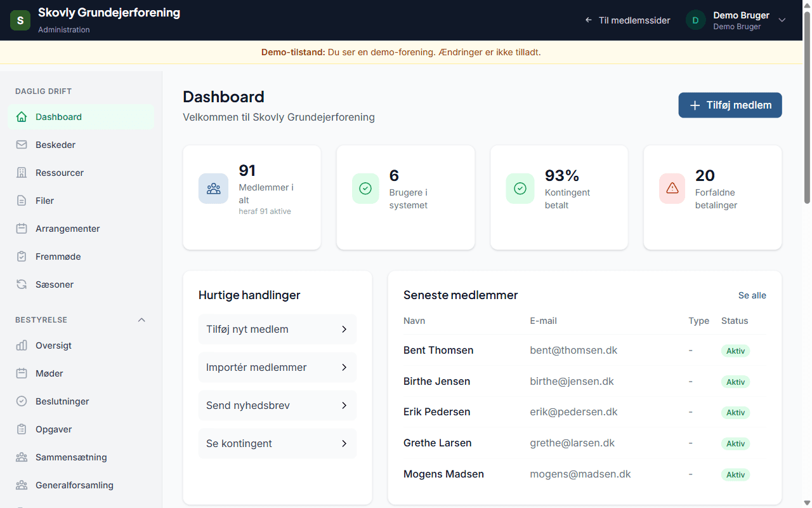The height and width of the screenshot is (508, 812).
Task: Click the Fremmøde clipboard-check icon
Action: click(22, 257)
